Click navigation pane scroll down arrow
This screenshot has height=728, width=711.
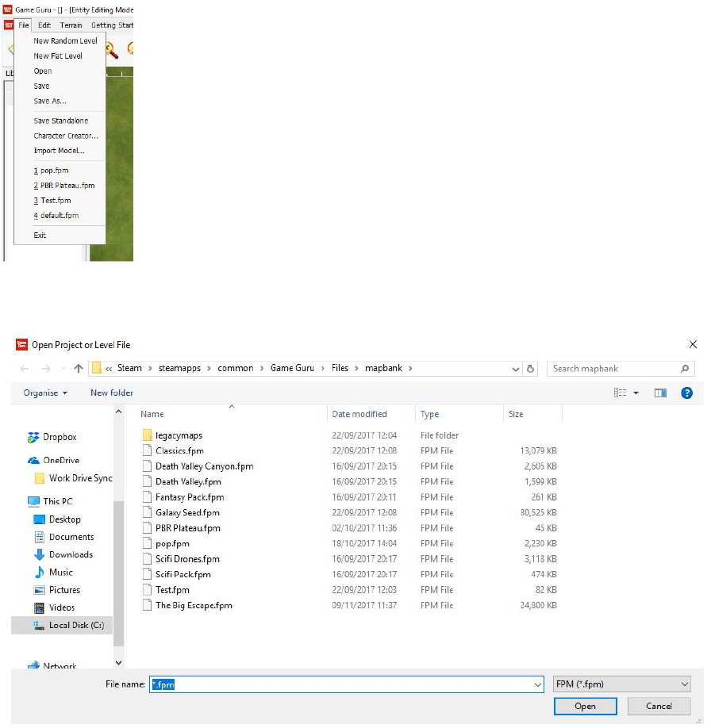[118, 663]
